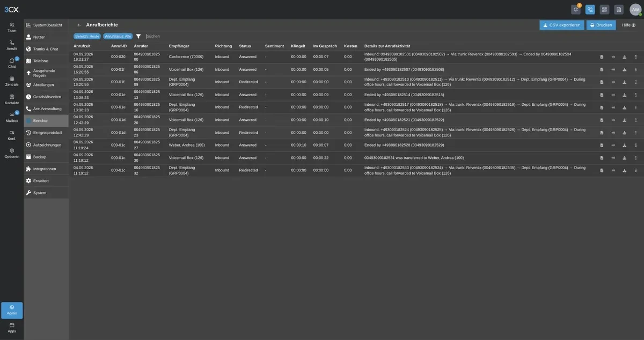This screenshot has height=340, width=644.
Task: Open three-dot menu for caller 00493090182506 row
Action: point(636,69)
